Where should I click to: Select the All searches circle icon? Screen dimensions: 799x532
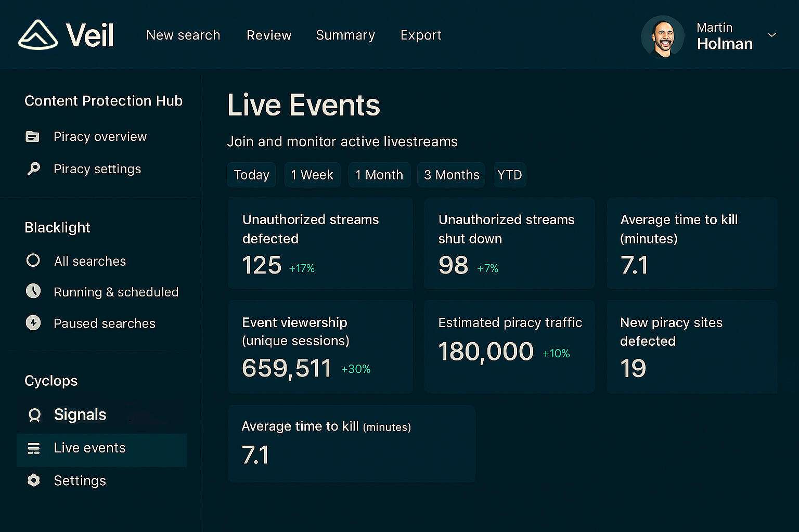pyautogui.click(x=33, y=261)
